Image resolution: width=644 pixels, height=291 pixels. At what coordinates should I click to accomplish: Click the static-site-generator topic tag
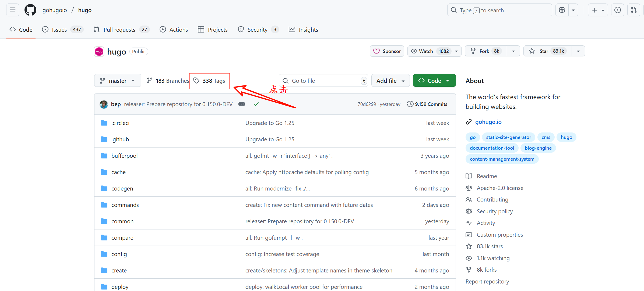coord(509,137)
